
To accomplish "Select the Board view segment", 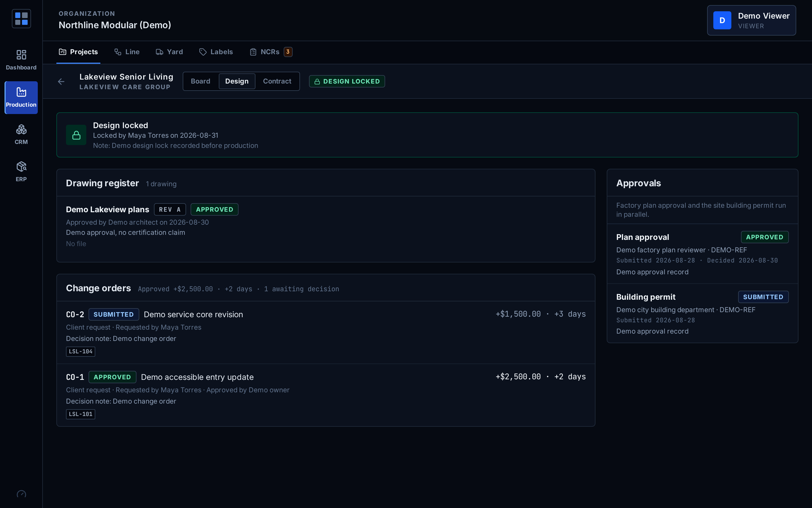I will [x=201, y=81].
